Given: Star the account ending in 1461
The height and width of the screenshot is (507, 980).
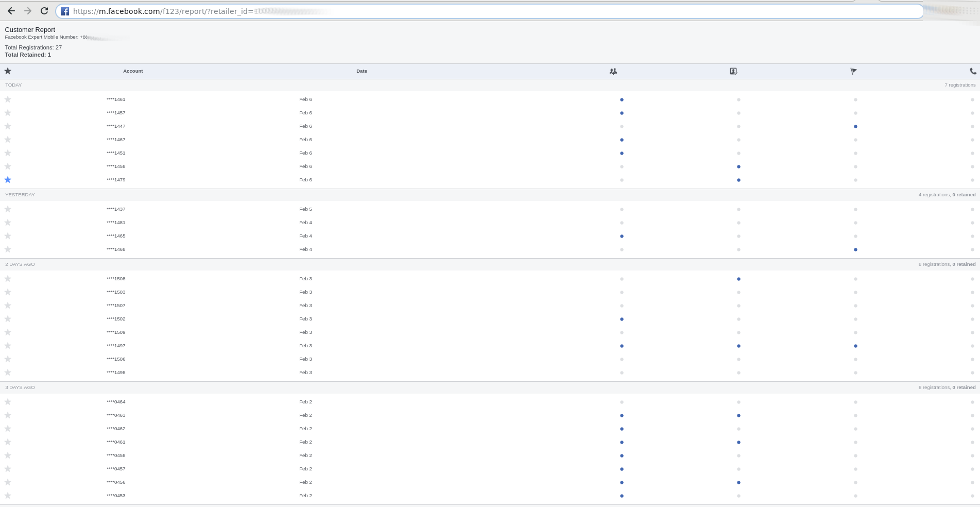Looking at the screenshot, I should (x=8, y=99).
